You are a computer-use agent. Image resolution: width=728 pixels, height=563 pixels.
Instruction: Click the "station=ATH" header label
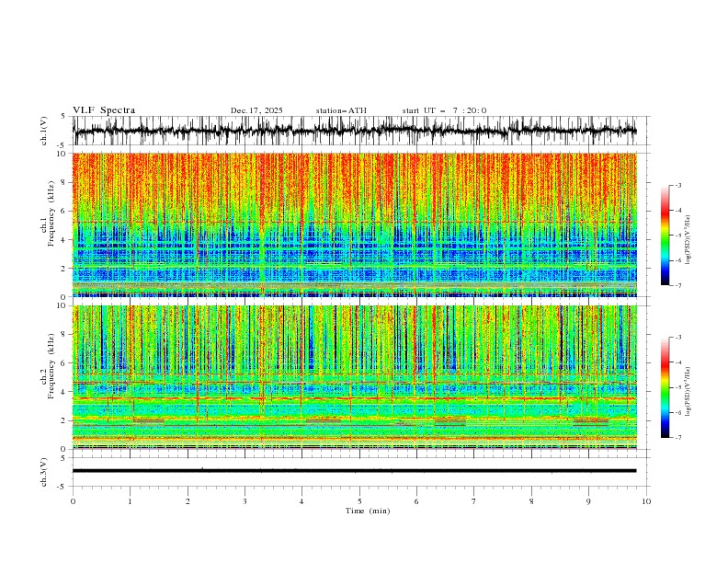(x=341, y=110)
